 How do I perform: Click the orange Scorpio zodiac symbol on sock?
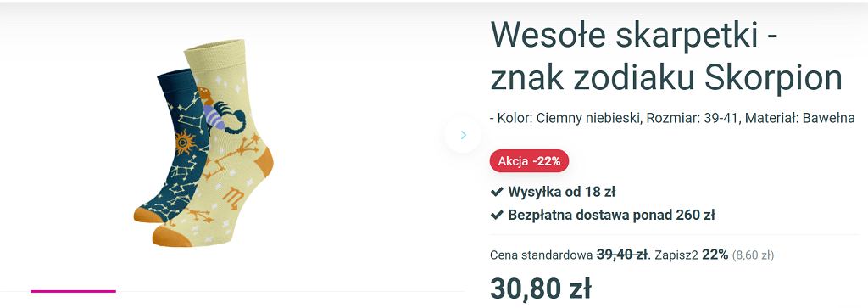[x=233, y=199]
